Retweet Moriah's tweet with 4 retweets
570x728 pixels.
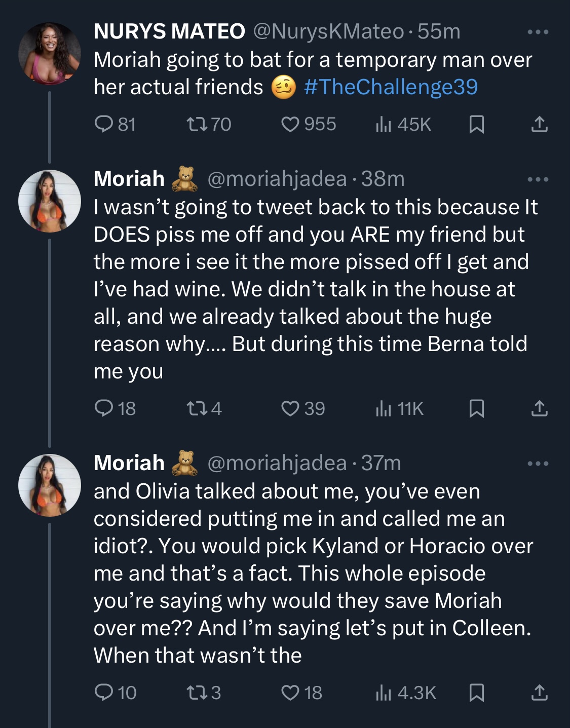(204, 408)
